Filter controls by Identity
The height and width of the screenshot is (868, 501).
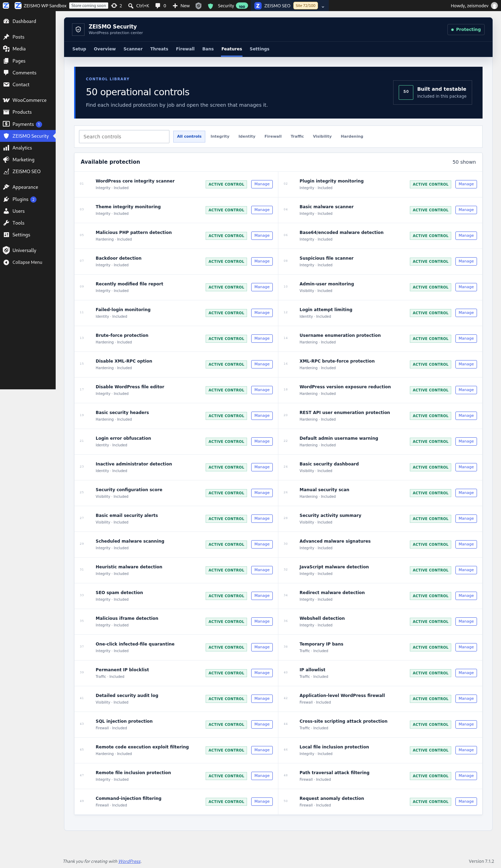[x=247, y=136]
